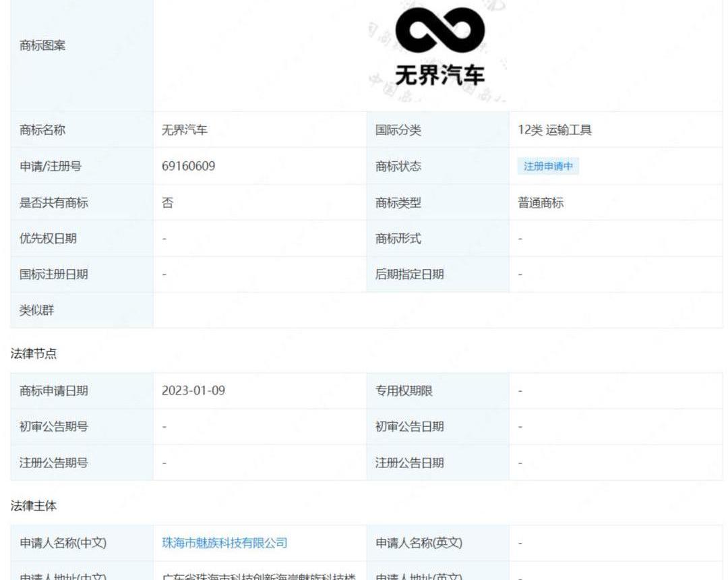Select the 国际分类 field label
Image resolution: width=728 pixels, height=580 pixels.
click(398, 130)
